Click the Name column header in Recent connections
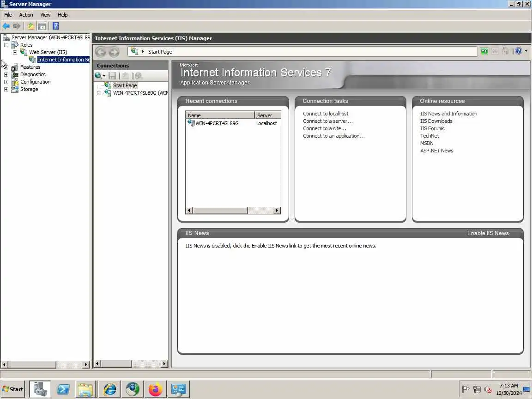 coord(220,115)
